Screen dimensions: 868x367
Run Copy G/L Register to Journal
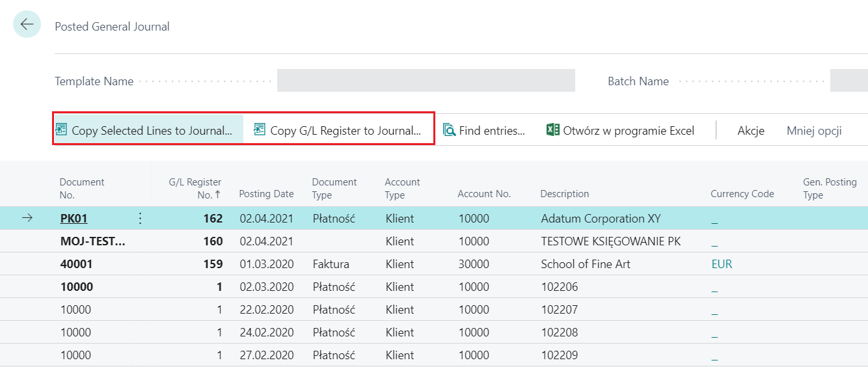338,130
